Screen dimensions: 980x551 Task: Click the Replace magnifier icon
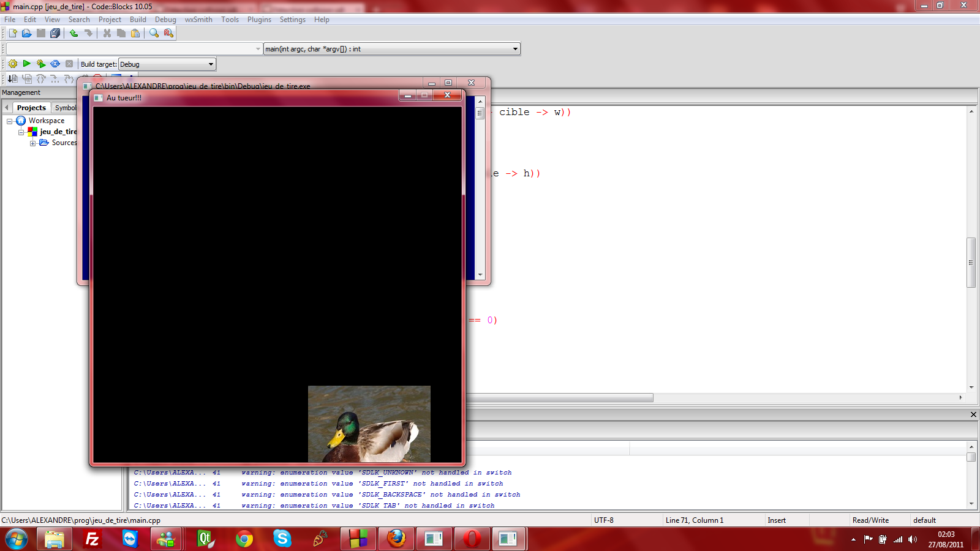(x=168, y=33)
